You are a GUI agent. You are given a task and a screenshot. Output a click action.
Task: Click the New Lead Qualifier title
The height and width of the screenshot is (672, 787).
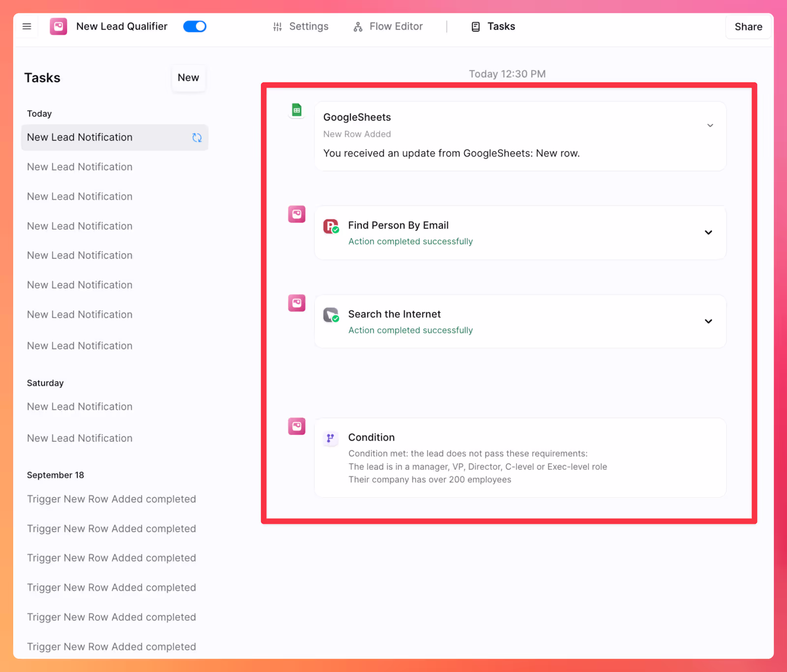(122, 27)
